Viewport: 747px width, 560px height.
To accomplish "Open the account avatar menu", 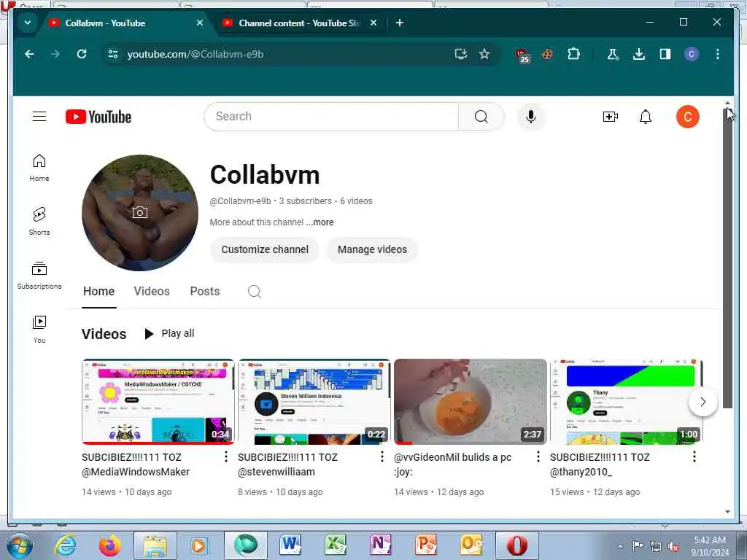I will tap(687, 117).
